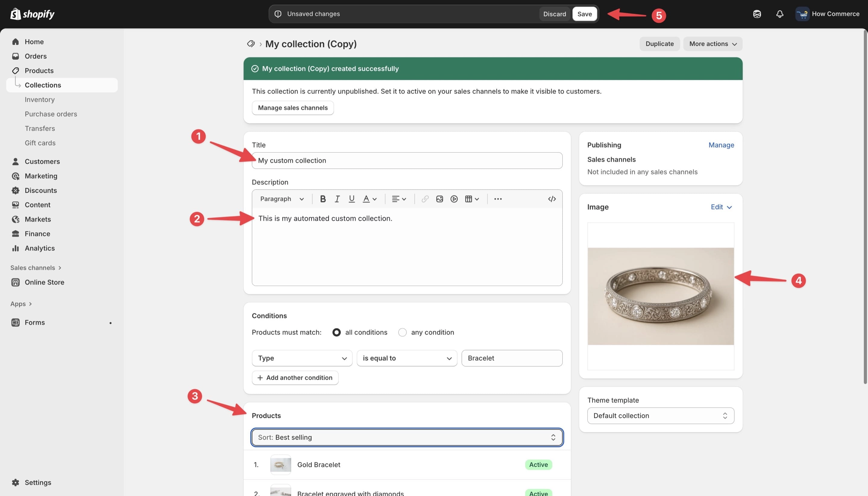The image size is (868, 496).
Task: Select the 'all conditions' radio button
Action: (x=336, y=332)
